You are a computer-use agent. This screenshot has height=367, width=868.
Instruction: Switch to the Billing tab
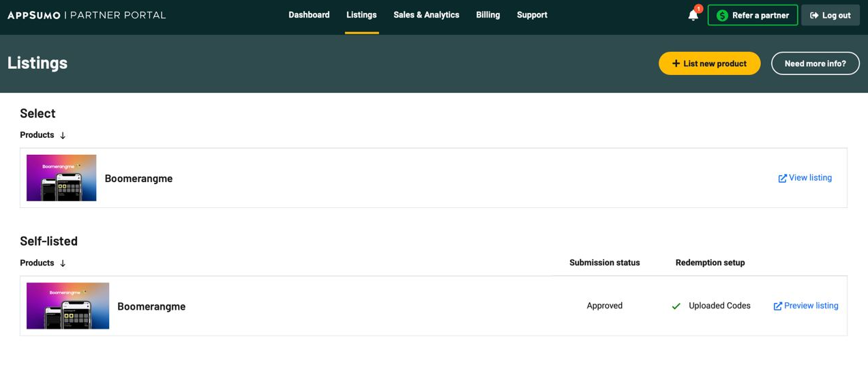488,15
